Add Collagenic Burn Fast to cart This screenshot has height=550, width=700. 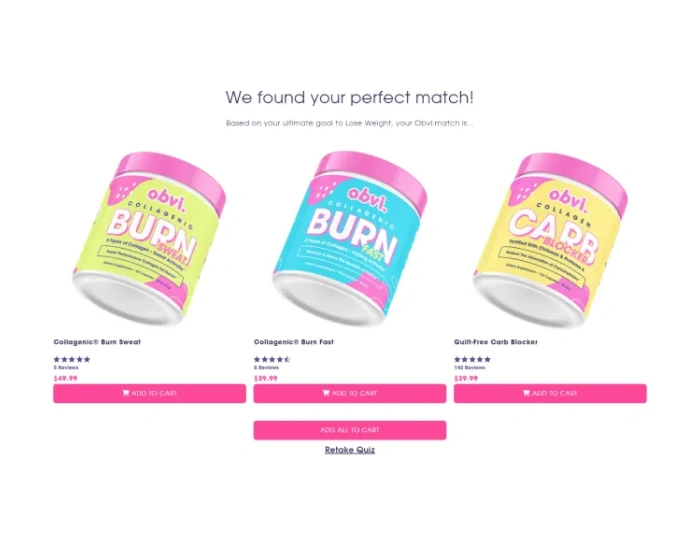pyautogui.click(x=350, y=393)
